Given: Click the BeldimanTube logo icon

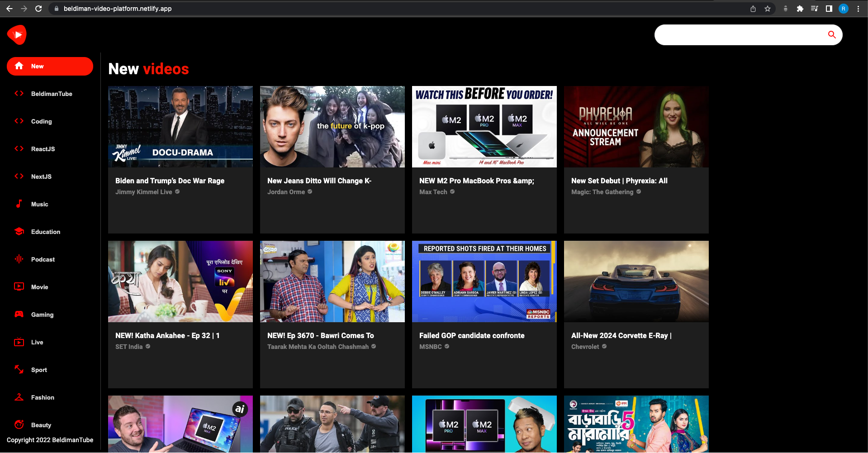Looking at the screenshot, I should pos(17,35).
